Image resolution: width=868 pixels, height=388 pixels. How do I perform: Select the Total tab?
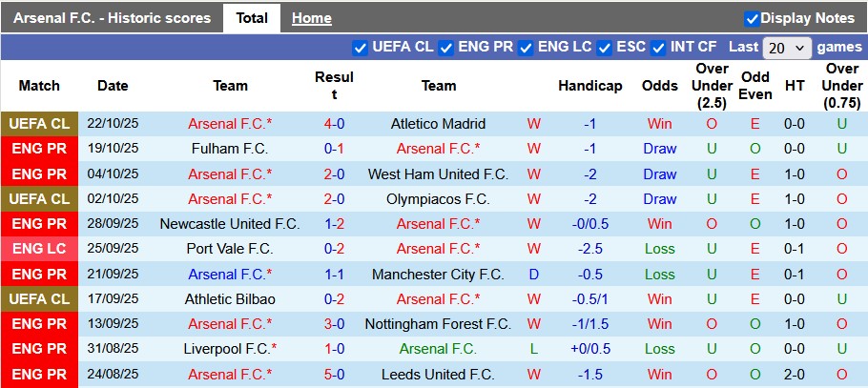tap(251, 18)
